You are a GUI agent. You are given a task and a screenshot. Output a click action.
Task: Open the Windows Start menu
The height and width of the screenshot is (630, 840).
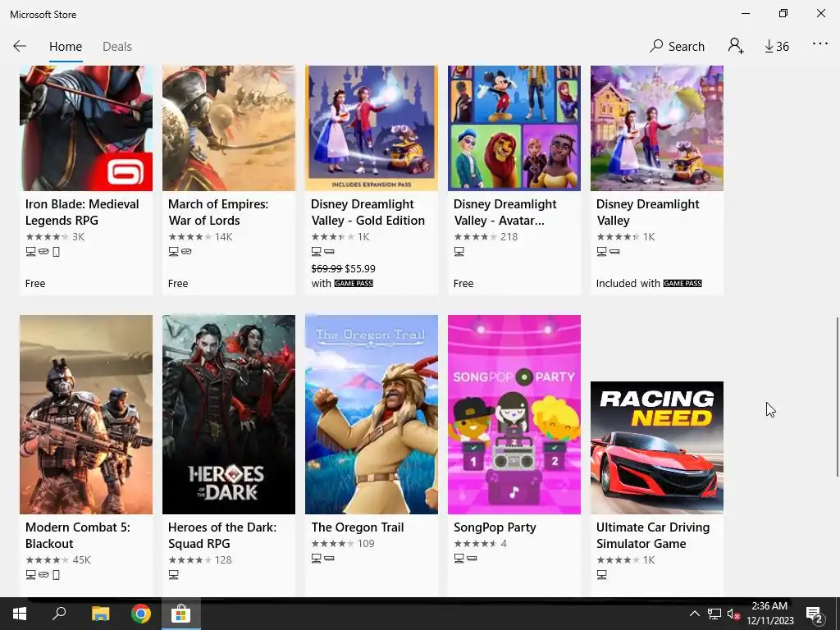[x=20, y=614]
